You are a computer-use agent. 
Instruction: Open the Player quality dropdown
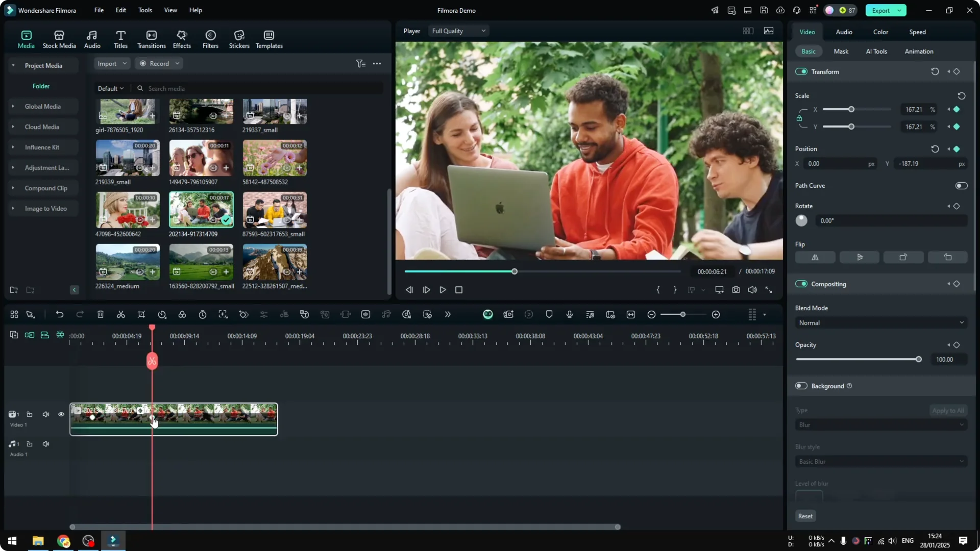coord(458,31)
